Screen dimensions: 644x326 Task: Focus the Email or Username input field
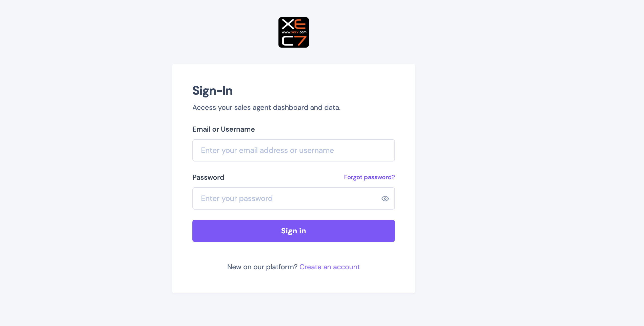[x=293, y=150]
